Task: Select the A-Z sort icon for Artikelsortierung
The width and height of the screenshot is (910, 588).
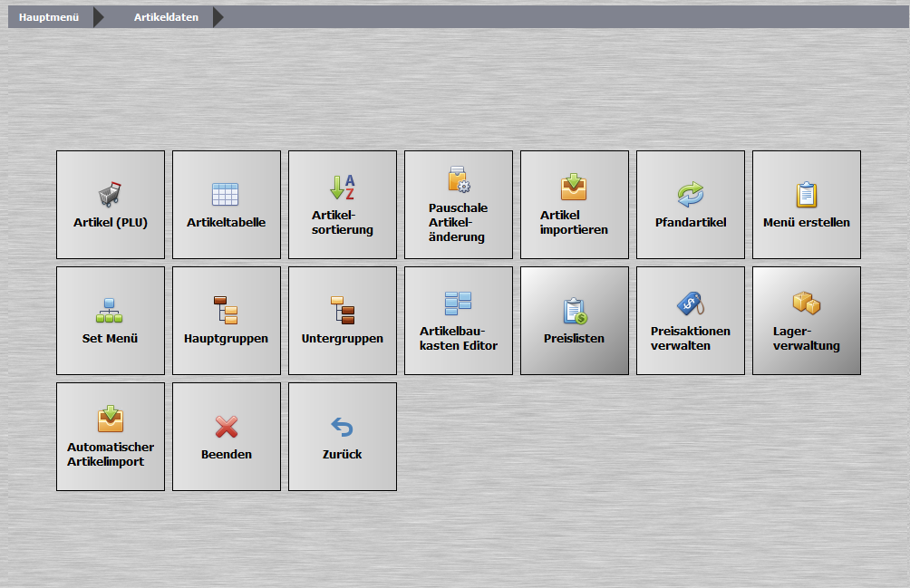Action: tap(343, 187)
